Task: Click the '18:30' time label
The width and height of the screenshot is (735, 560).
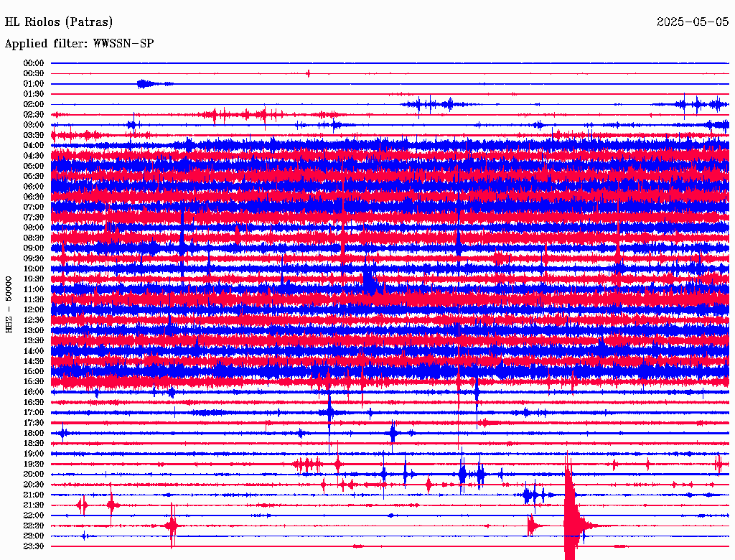Action: tap(34, 444)
